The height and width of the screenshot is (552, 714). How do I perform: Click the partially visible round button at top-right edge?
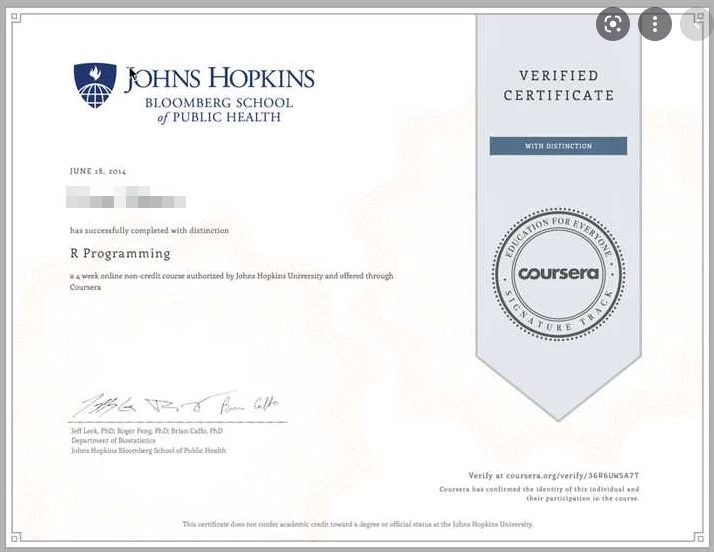tap(697, 24)
